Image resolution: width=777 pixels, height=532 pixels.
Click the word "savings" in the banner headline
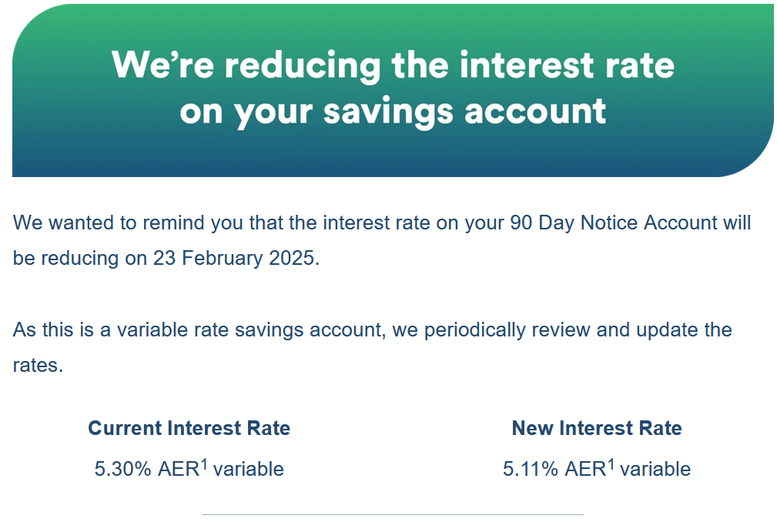[x=388, y=113]
